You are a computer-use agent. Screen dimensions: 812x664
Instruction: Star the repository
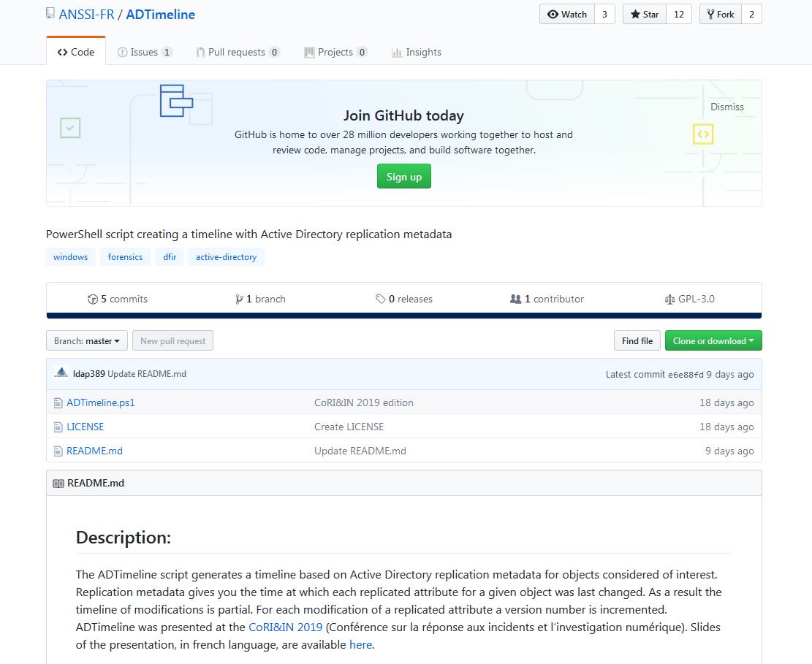tap(645, 15)
